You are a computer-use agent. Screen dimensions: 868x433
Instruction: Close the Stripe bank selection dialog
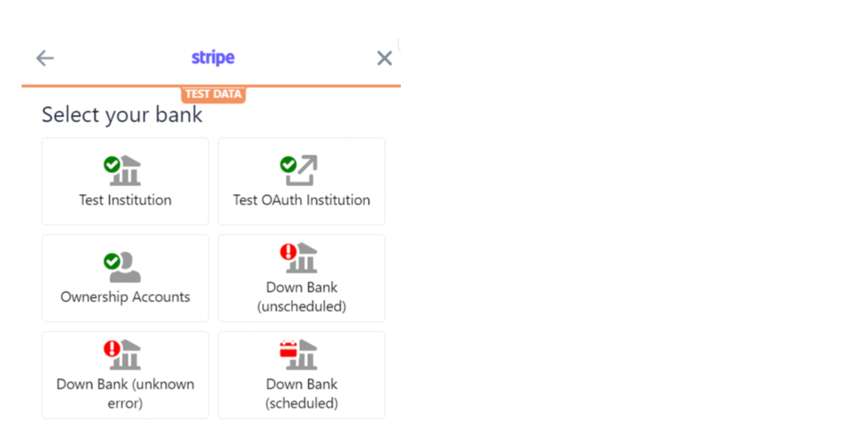coord(384,58)
